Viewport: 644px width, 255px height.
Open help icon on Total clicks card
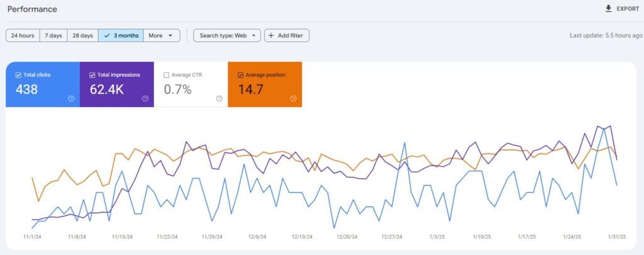[x=71, y=98]
